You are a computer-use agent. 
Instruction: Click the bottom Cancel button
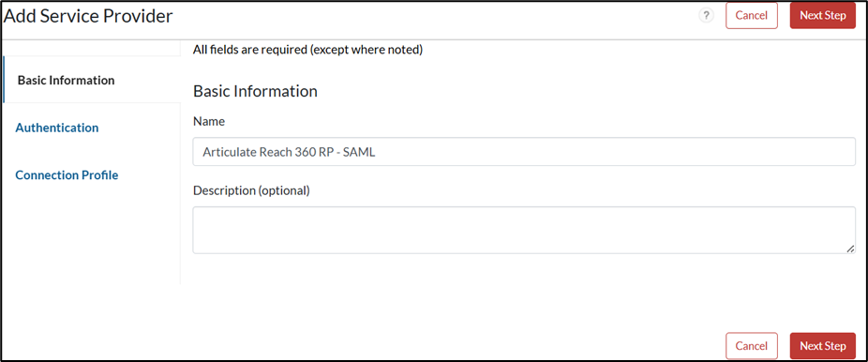(751, 346)
